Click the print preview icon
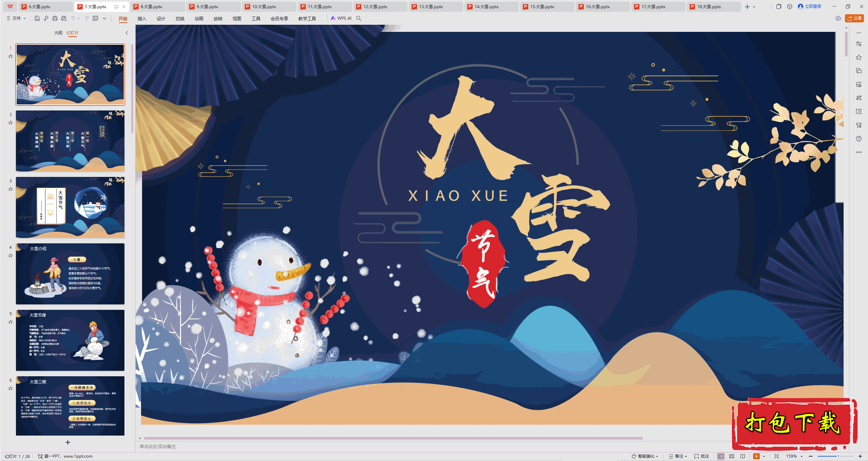The image size is (868, 461). tap(64, 18)
